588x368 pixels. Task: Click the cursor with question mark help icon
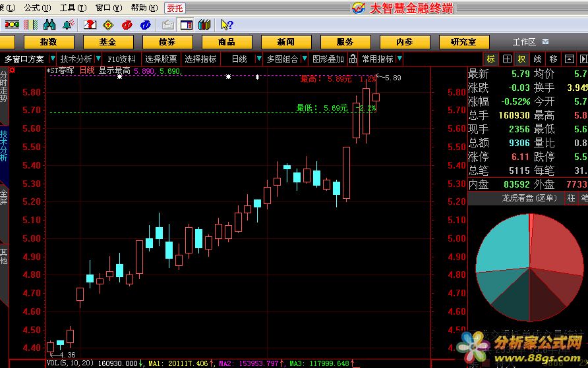point(227,25)
